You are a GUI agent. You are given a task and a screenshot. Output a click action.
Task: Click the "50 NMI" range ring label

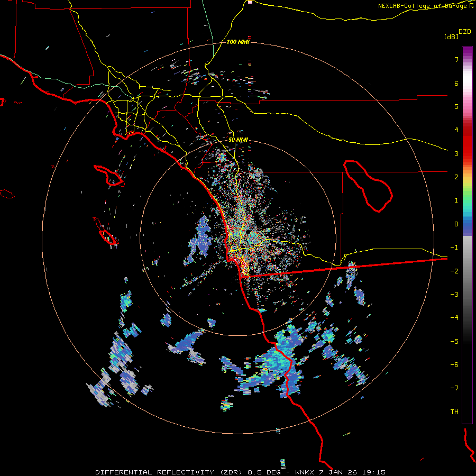tap(238, 140)
